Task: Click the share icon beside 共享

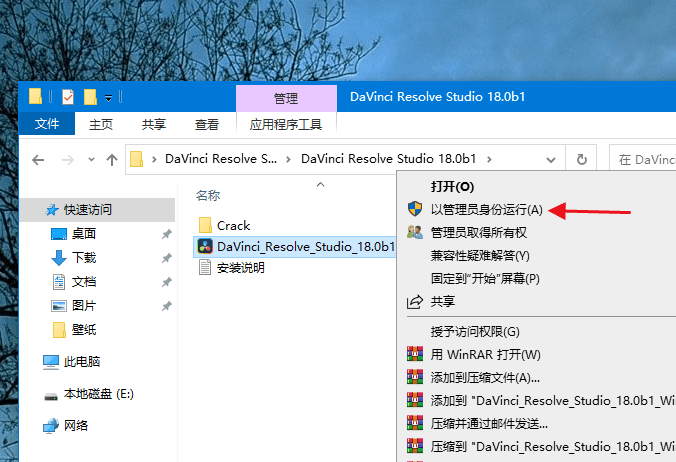Action: click(415, 301)
